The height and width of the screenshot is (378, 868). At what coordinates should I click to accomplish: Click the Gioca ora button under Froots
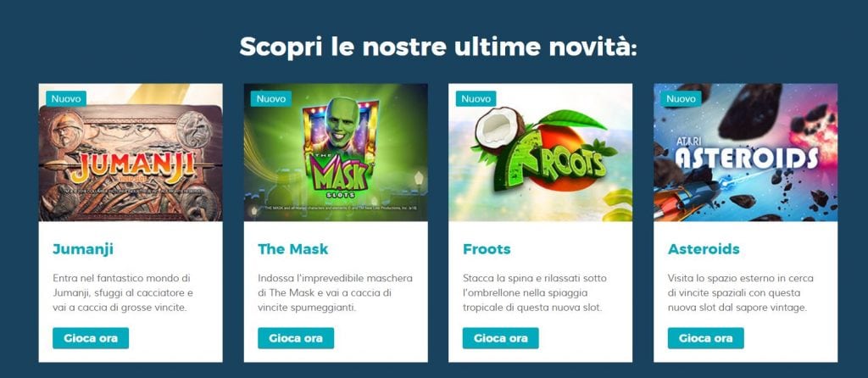tap(500, 338)
